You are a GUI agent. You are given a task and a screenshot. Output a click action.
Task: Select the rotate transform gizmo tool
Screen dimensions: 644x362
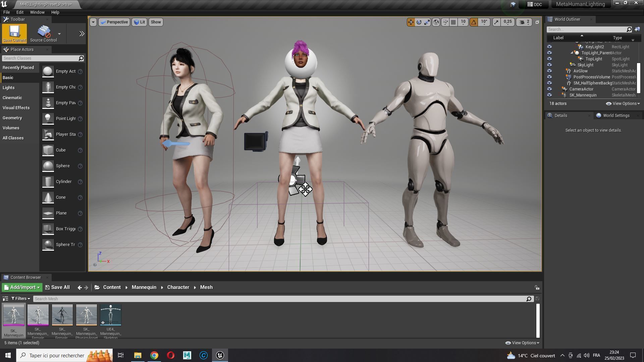(419, 22)
